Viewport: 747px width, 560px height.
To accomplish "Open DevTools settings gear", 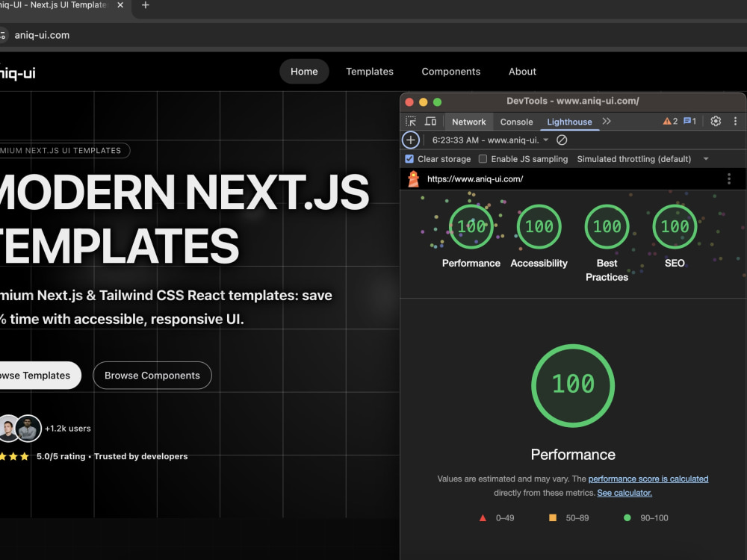I will coord(716,121).
